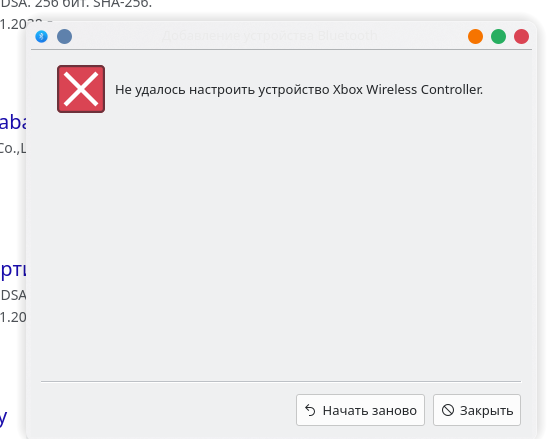This screenshot has height=439, width=557.
Task: Maximize dialog with the green circle button
Action: tap(498, 36)
